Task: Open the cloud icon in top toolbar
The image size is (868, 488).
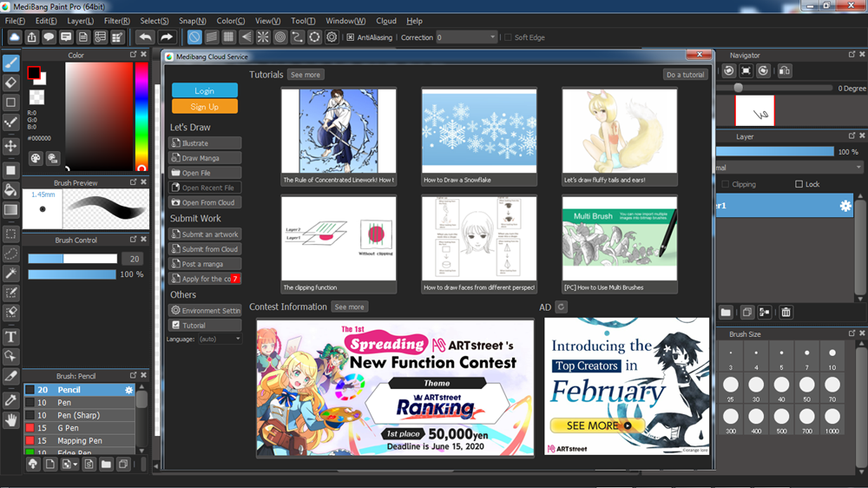Action: pos(15,37)
